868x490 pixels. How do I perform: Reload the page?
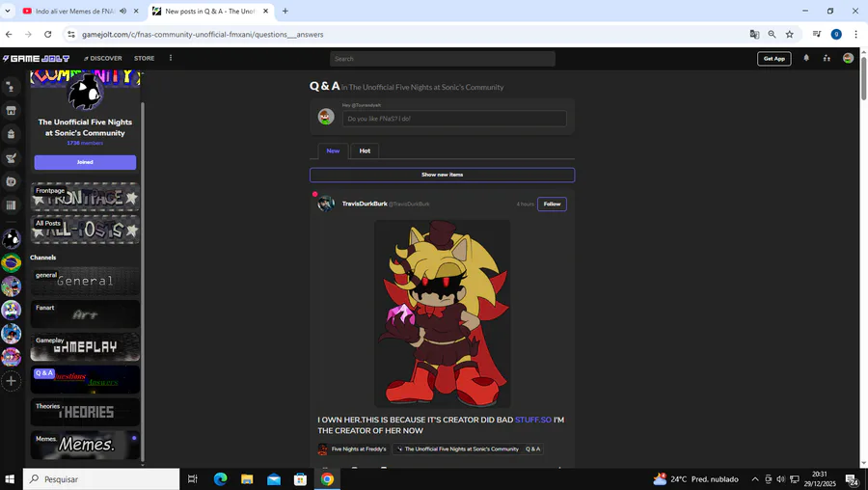click(x=47, y=35)
